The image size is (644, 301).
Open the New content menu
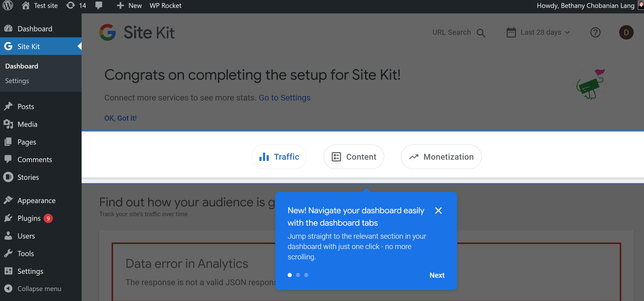(x=129, y=6)
